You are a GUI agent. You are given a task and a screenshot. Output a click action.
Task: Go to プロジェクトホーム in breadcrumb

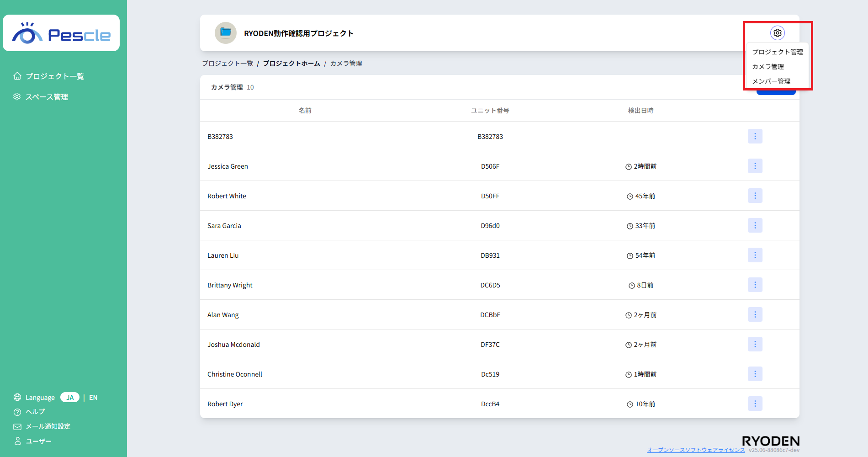[x=291, y=64]
